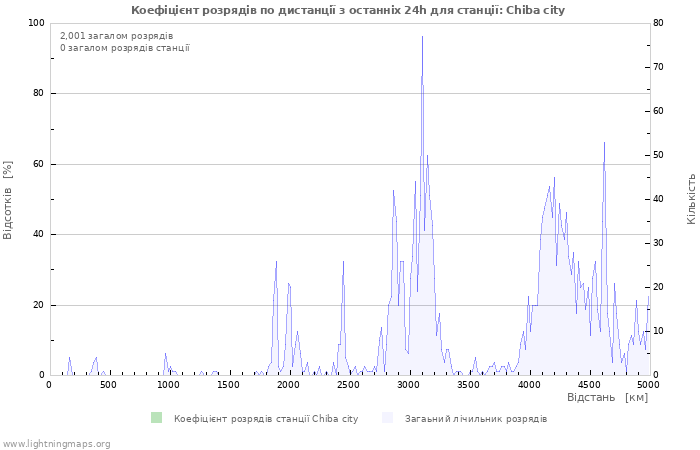
Task: Select the 'Загальний лічильник розрядів' legend label
Action: tap(475, 419)
